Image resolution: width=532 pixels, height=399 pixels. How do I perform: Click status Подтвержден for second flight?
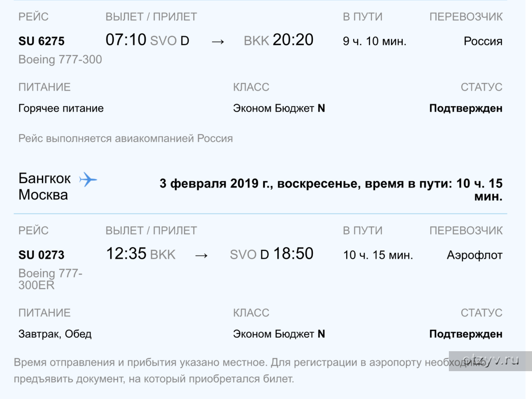coord(466,334)
